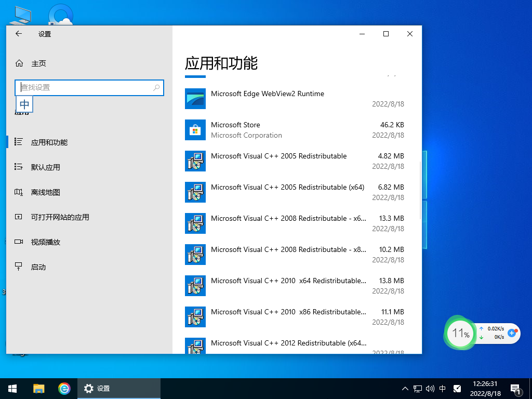Screen dimensions: 532x399
Task: Click inside the 查找设置 search box
Action: [89, 88]
